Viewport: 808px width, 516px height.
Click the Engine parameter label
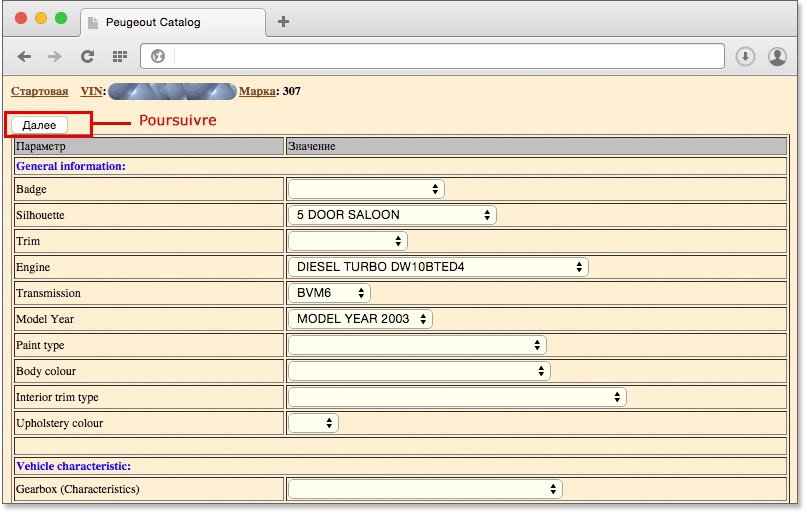33,267
